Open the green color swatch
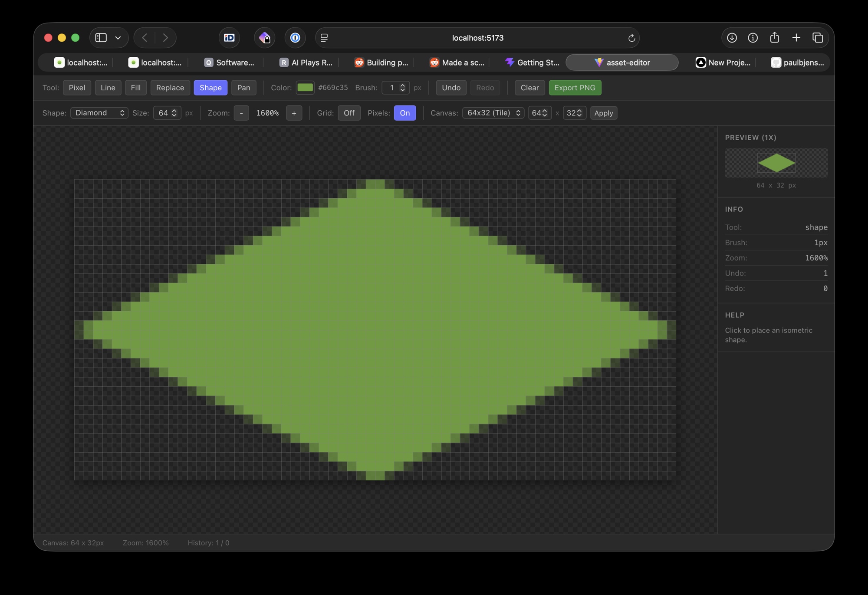 point(305,88)
